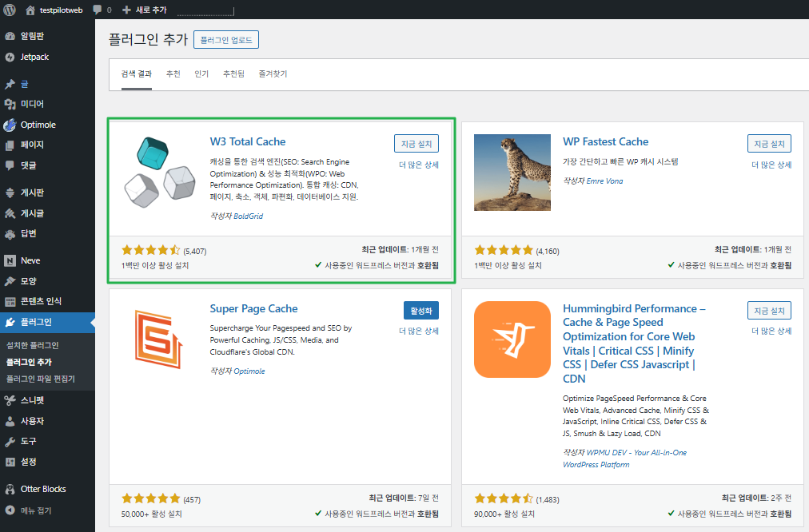Open the comments bubble in admin bar
The height and width of the screenshot is (532, 809).
coord(98,10)
